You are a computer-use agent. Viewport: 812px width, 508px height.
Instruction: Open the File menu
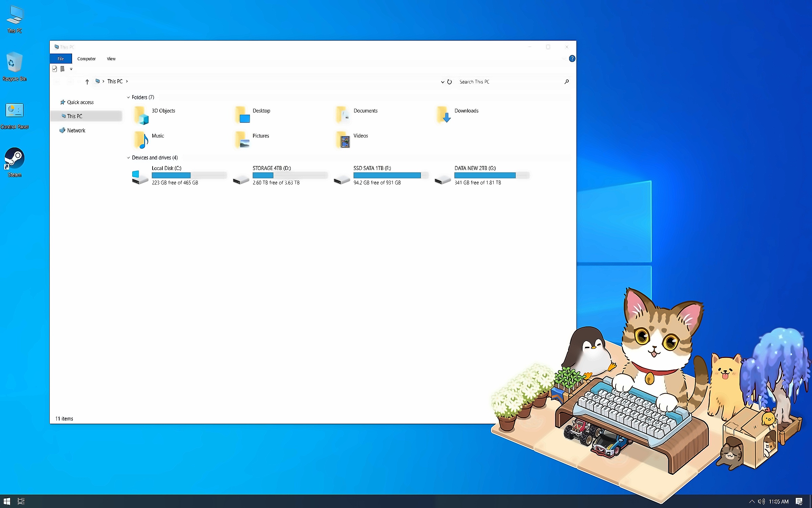coord(61,59)
